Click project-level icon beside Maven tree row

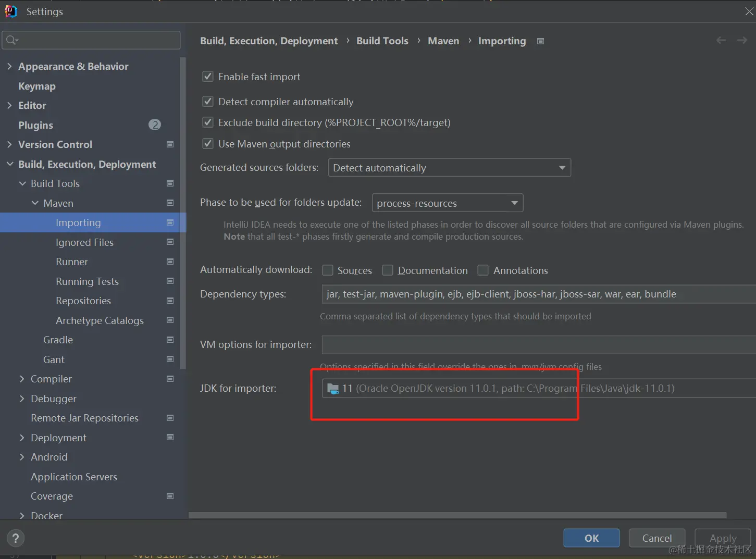click(x=170, y=203)
